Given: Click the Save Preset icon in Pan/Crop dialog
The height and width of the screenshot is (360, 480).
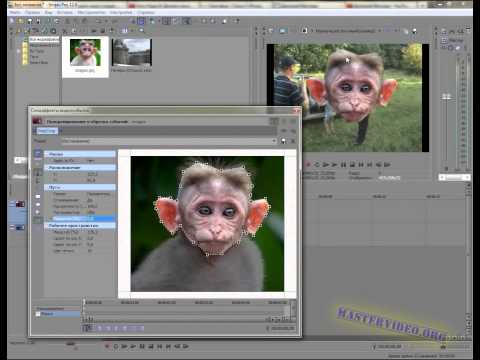Looking at the screenshot, I should [x=283, y=141].
